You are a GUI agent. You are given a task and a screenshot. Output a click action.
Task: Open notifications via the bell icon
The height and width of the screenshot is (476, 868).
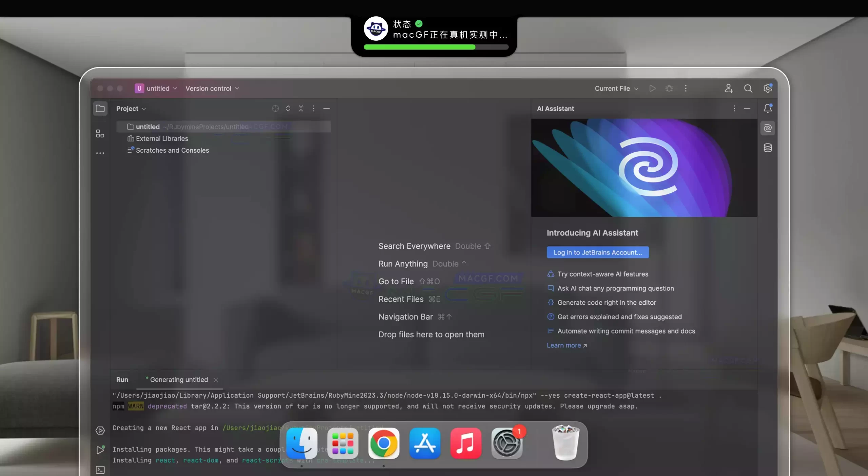click(x=768, y=109)
